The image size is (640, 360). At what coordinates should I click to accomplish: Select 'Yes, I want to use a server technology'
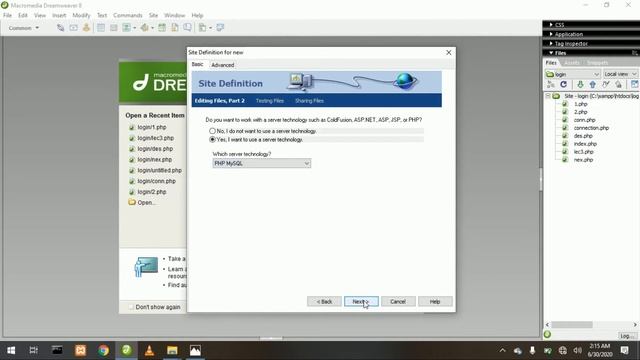[212, 140]
